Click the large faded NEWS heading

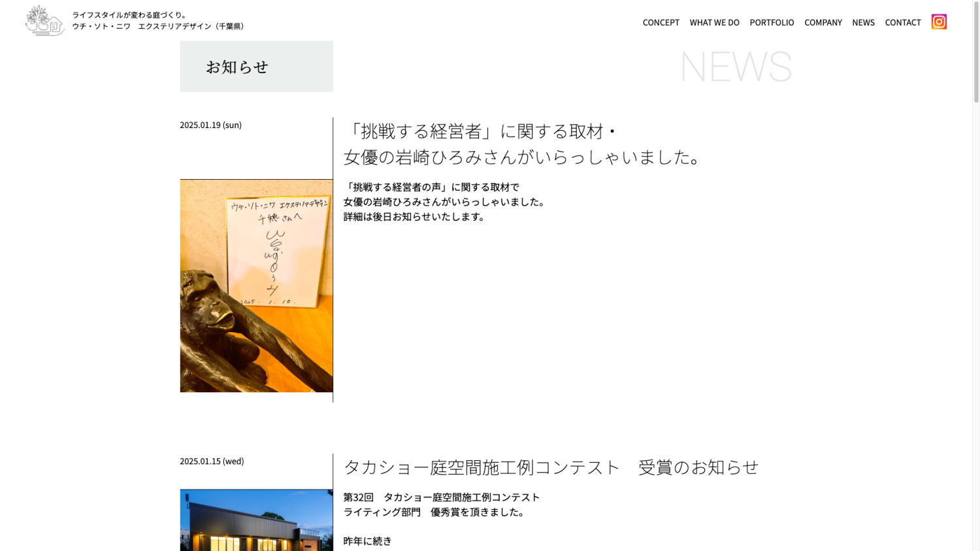pyautogui.click(x=736, y=67)
